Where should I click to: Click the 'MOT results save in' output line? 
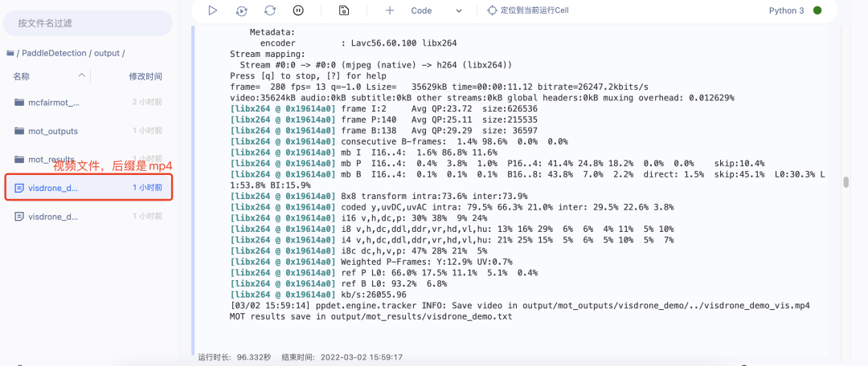(x=371, y=317)
